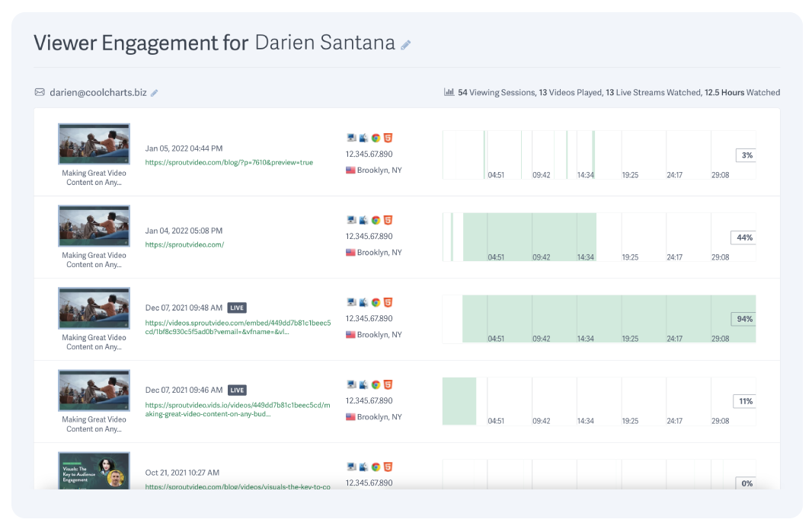812x529 pixels.
Task: Click the 94% engagement percentage badge
Action: [743, 319]
